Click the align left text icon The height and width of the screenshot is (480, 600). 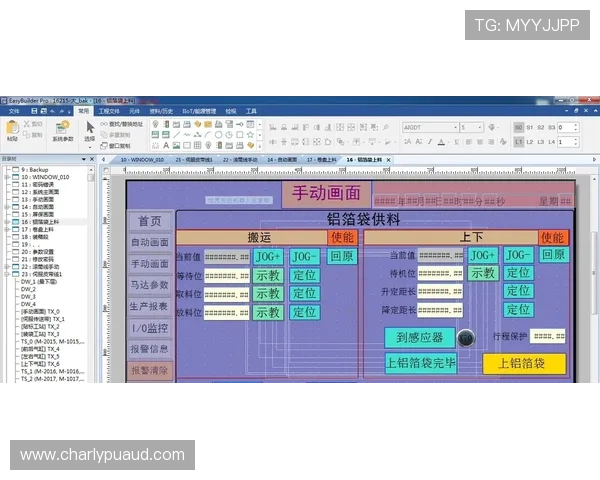(x=468, y=142)
